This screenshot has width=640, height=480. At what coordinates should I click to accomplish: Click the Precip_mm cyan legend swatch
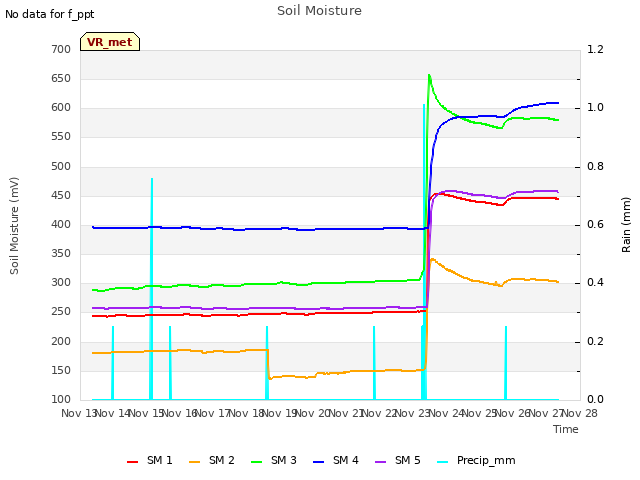[x=442, y=462]
